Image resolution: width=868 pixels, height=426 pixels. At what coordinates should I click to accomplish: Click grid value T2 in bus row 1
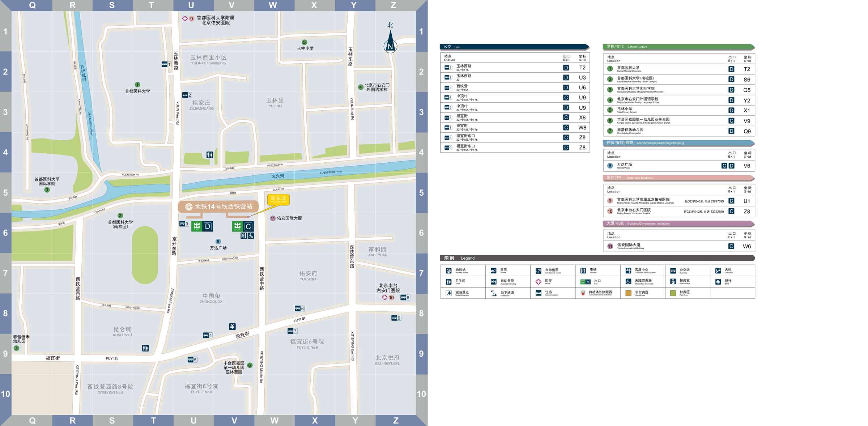coord(582,68)
